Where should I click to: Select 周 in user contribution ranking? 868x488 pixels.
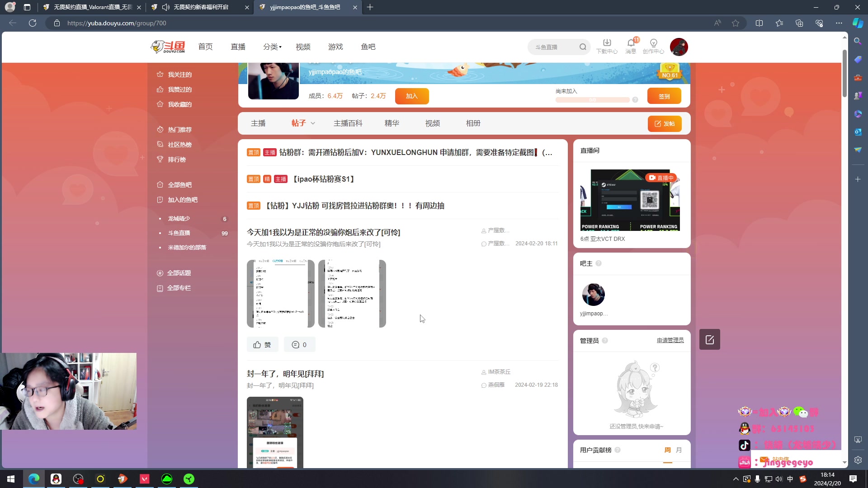click(x=667, y=450)
